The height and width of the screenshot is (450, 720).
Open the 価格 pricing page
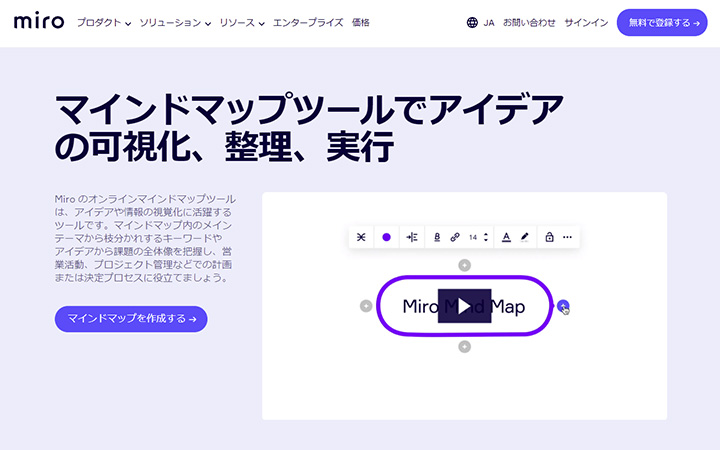361,22
